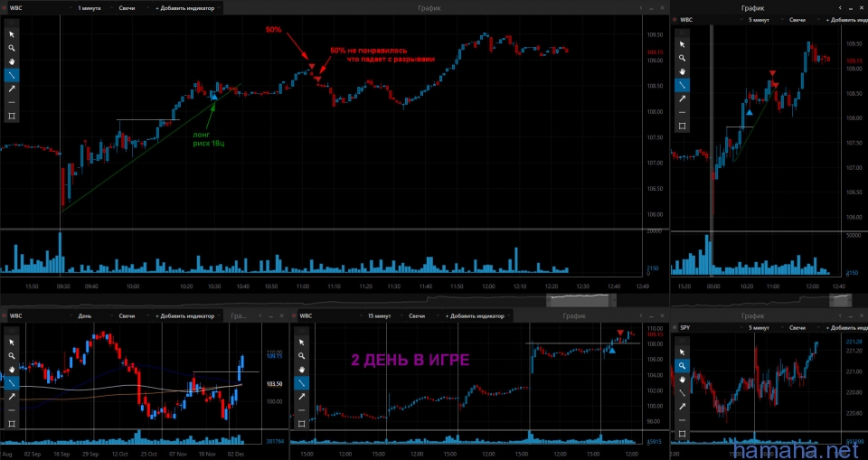Click toolbar grip handle in 1-minute chart
Viewport: 868px width, 460px height.
tap(12, 23)
